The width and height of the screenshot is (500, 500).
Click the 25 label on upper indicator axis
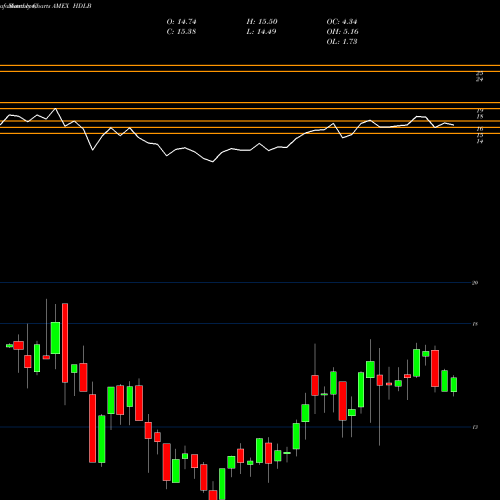pyautogui.click(x=480, y=73)
